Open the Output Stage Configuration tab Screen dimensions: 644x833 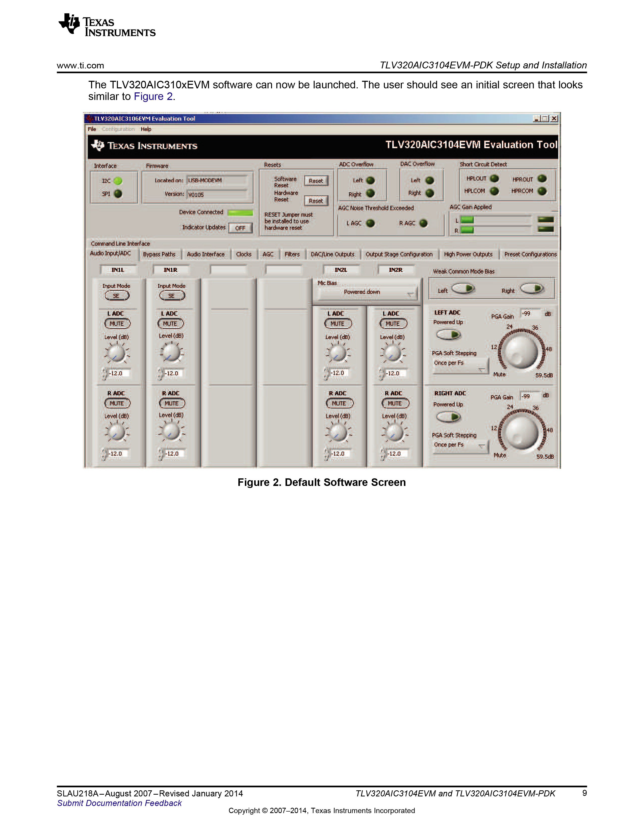click(399, 254)
